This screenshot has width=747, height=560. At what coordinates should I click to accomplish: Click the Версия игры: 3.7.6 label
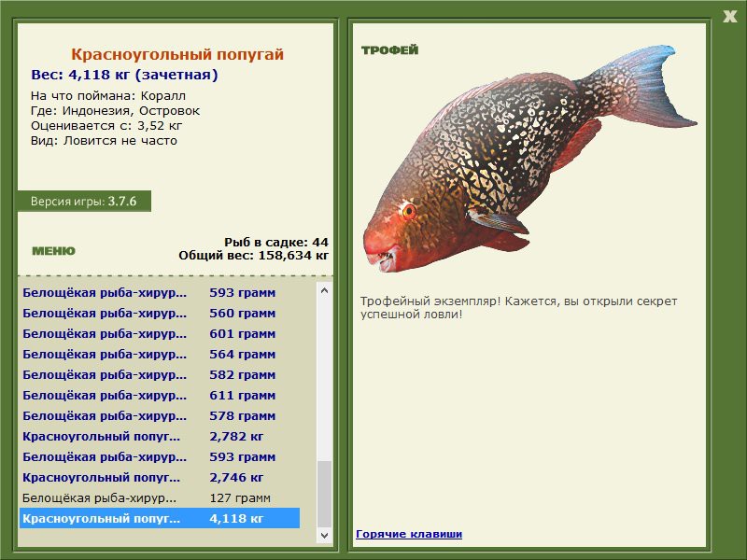83,201
